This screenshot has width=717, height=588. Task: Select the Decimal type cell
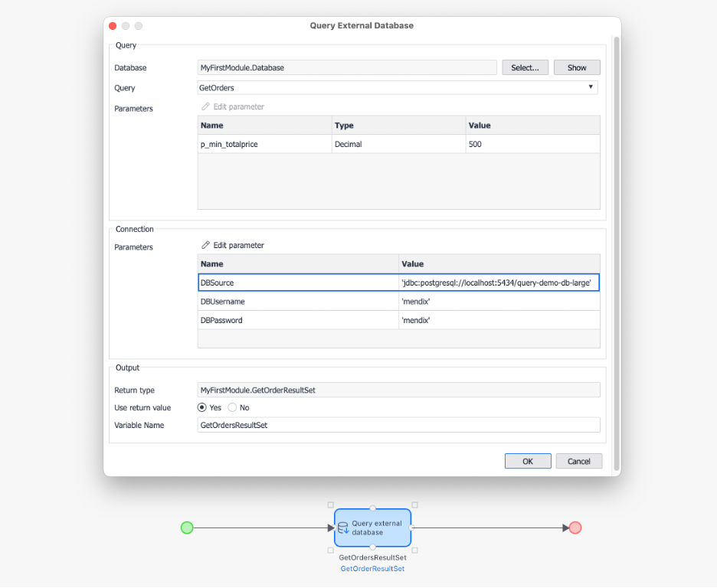tap(399, 145)
